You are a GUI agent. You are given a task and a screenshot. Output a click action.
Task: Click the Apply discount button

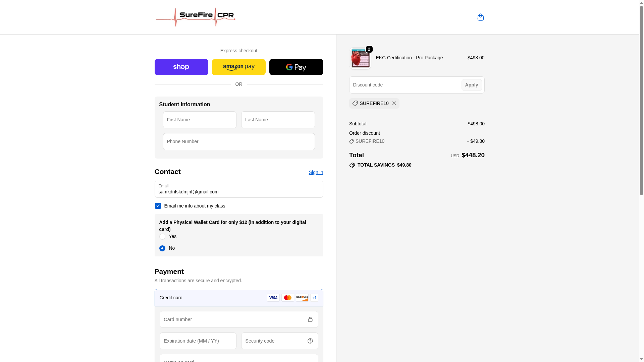pos(471,85)
